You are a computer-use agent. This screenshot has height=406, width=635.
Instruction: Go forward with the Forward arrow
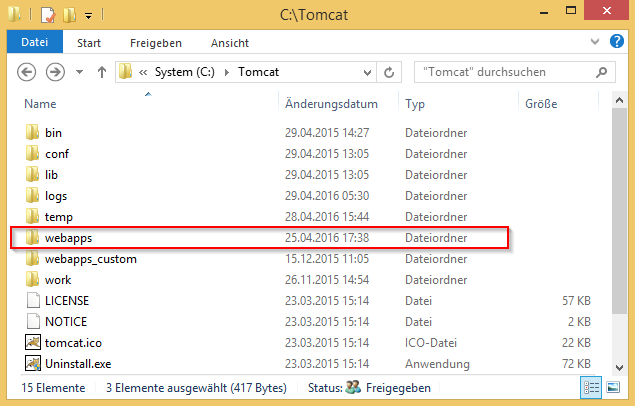pos(55,72)
